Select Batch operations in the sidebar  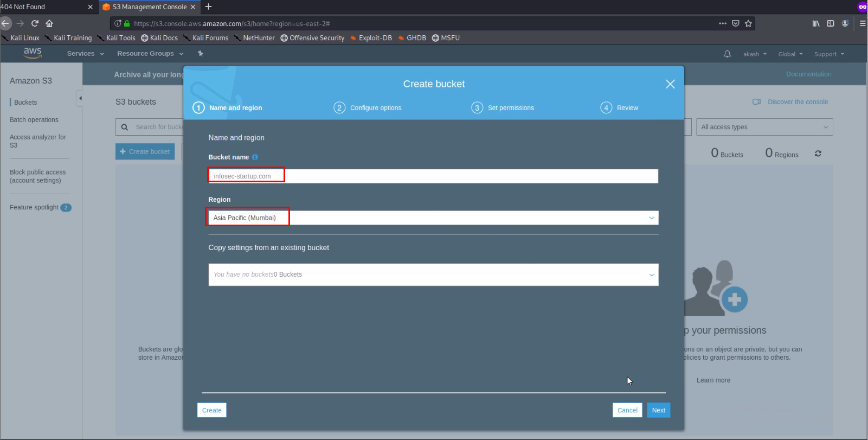click(x=34, y=120)
